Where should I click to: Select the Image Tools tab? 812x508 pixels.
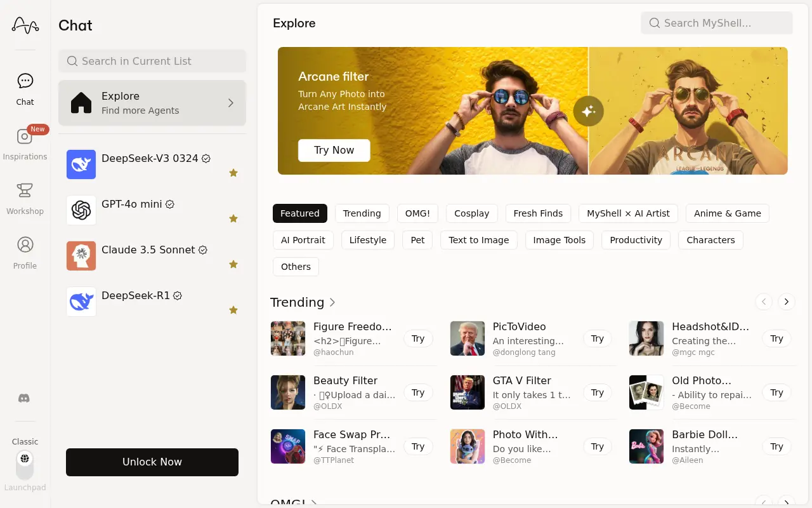coord(560,240)
